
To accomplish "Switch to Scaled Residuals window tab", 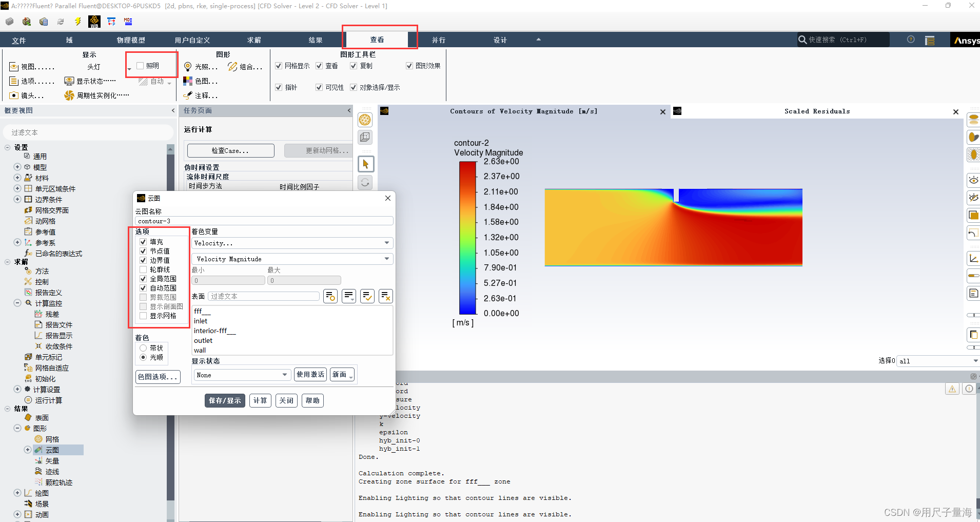I will click(817, 111).
